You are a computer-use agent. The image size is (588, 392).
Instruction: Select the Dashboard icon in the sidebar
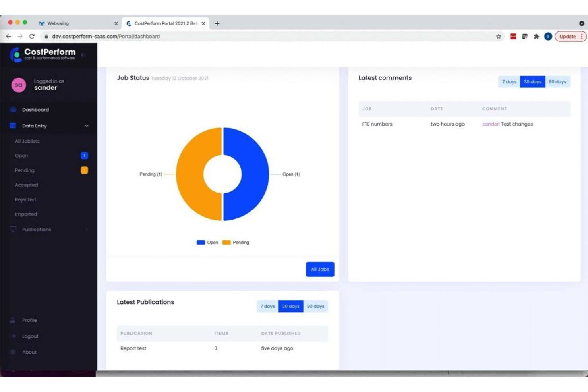click(x=14, y=110)
